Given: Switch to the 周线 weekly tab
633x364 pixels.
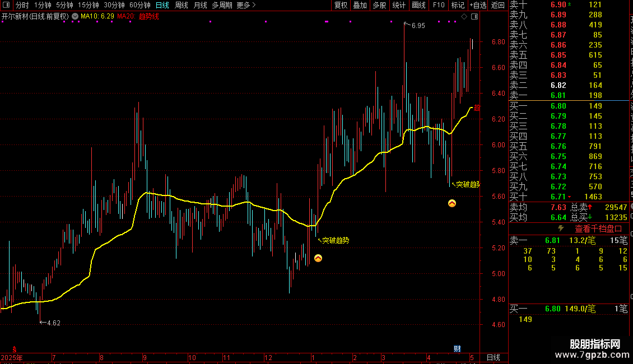Looking at the screenshot, I should click(x=181, y=5).
